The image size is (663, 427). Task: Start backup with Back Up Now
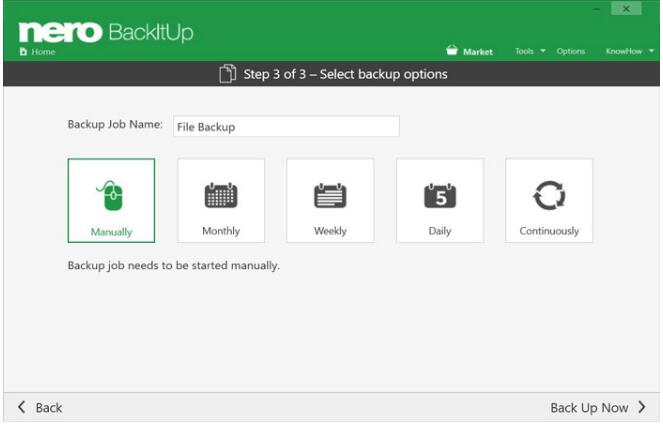[x=589, y=408]
